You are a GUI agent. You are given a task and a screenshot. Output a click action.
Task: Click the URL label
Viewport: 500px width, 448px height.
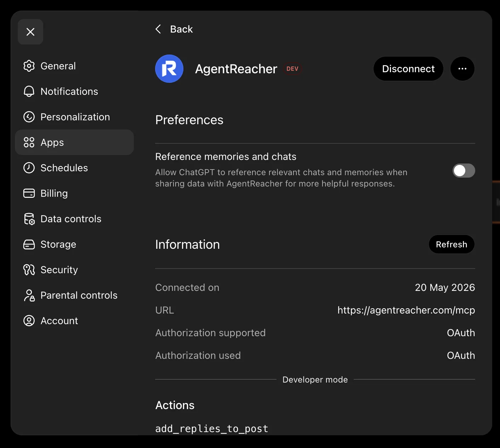(x=165, y=310)
